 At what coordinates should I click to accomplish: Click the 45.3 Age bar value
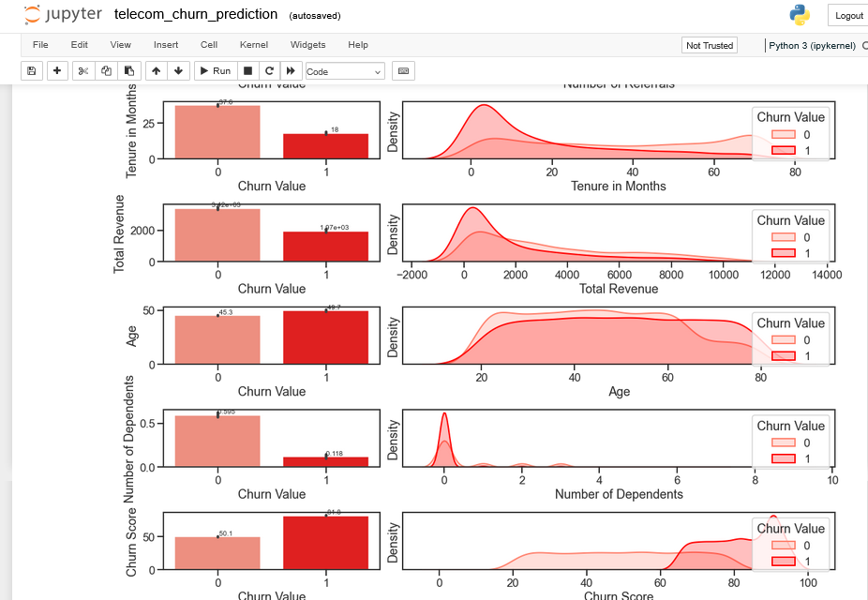click(226, 313)
